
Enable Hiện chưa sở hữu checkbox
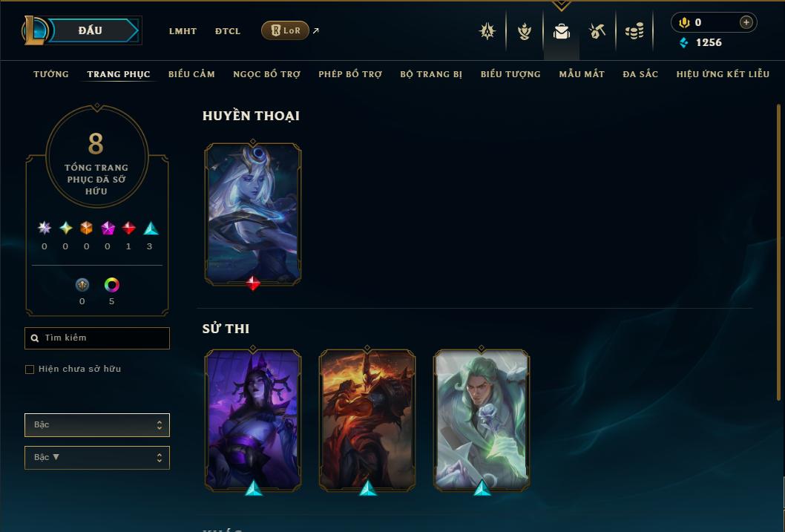click(x=30, y=370)
